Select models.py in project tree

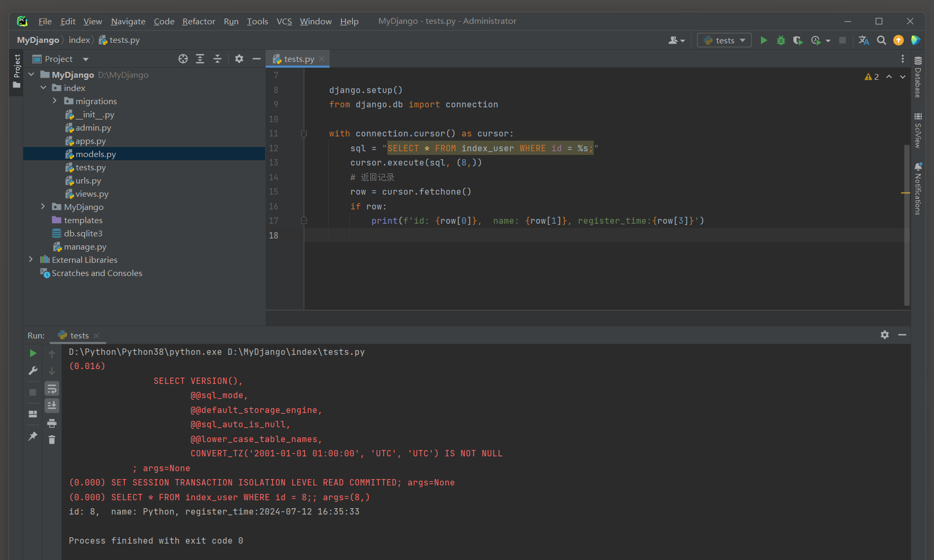tap(144, 154)
